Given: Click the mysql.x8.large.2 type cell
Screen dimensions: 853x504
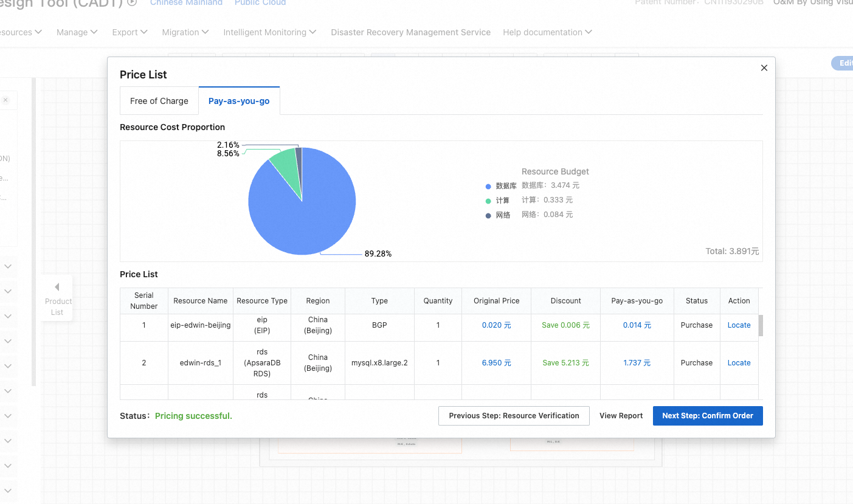Looking at the screenshot, I should (x=379, y=363).
